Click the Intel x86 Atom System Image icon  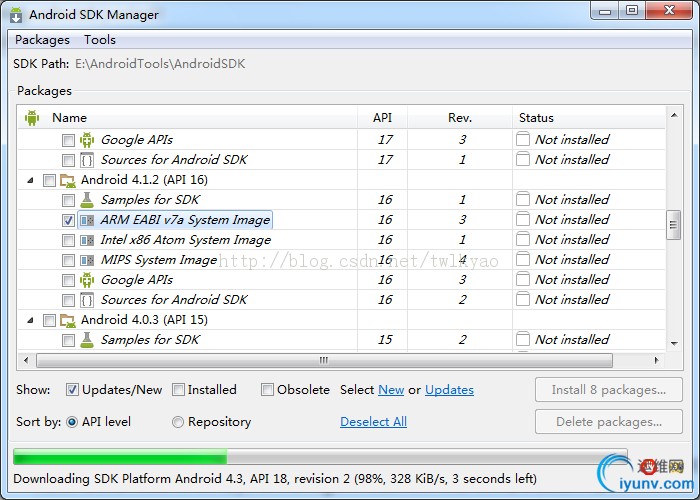point(87,240)
